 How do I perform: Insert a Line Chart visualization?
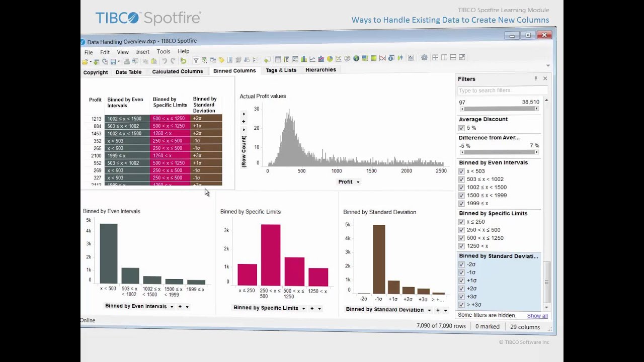coord(312,59)
